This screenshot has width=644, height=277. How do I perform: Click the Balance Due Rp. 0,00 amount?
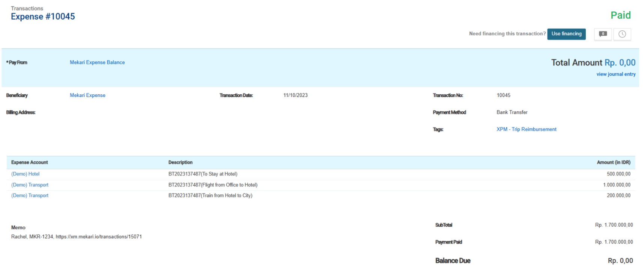tap(620, 261)
